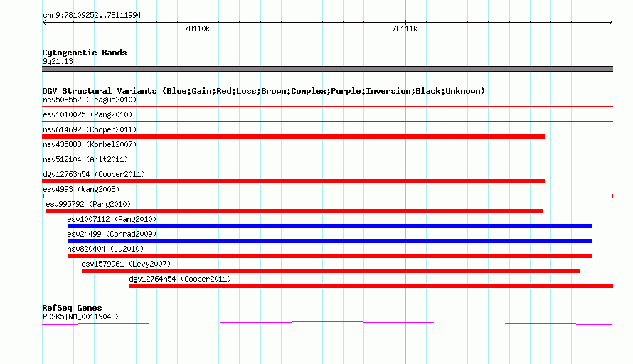Screen dimensions: 633x364
Task: Click the red bar of esv1579961
Action: point(331,271)
